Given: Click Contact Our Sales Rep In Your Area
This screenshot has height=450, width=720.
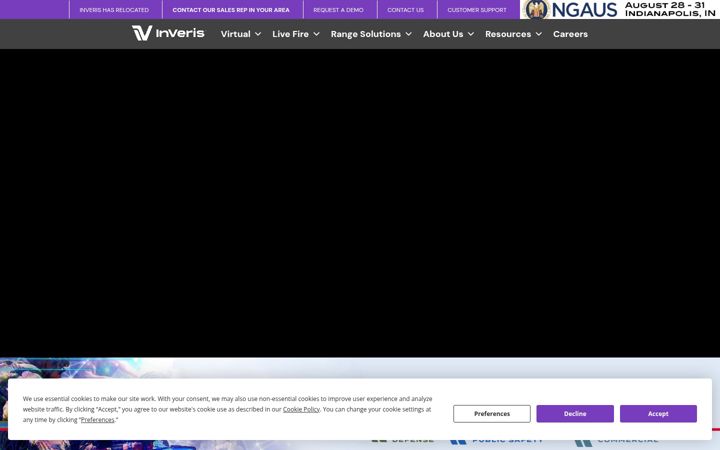Looking at the screenshot, I should tap(231, 10).
